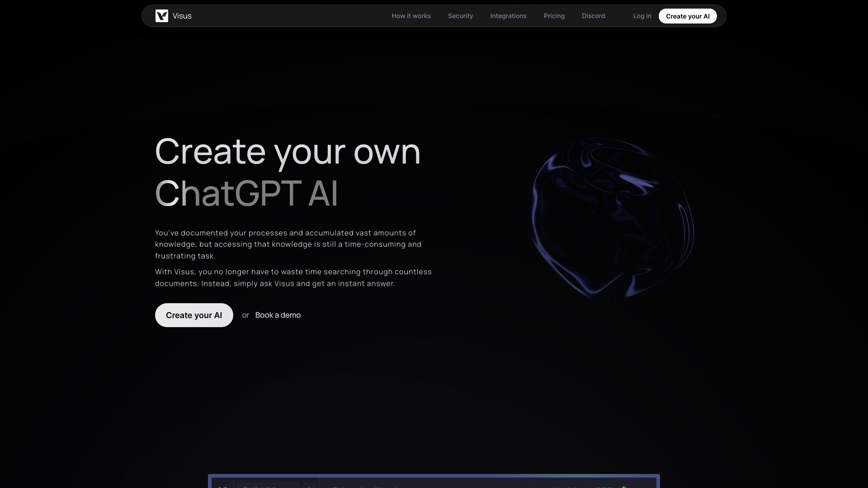The height and width of the screenshot is (488, 868).
Task: Book a demo
Action: pos(278,315)
